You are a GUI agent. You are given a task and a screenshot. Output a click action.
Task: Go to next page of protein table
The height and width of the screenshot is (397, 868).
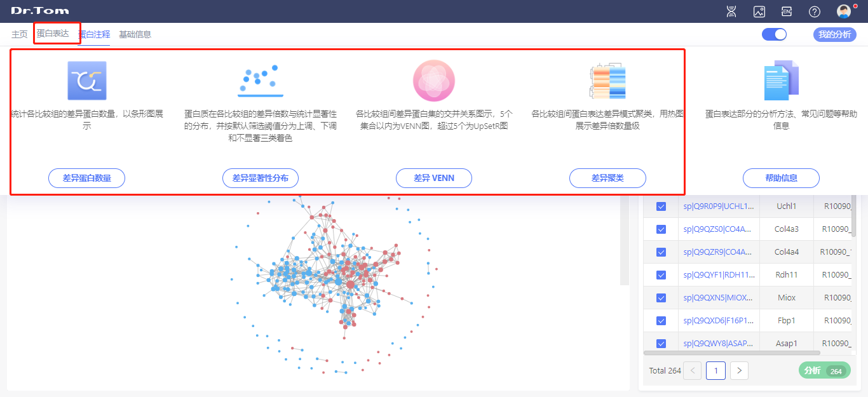(x=739, y=370)
